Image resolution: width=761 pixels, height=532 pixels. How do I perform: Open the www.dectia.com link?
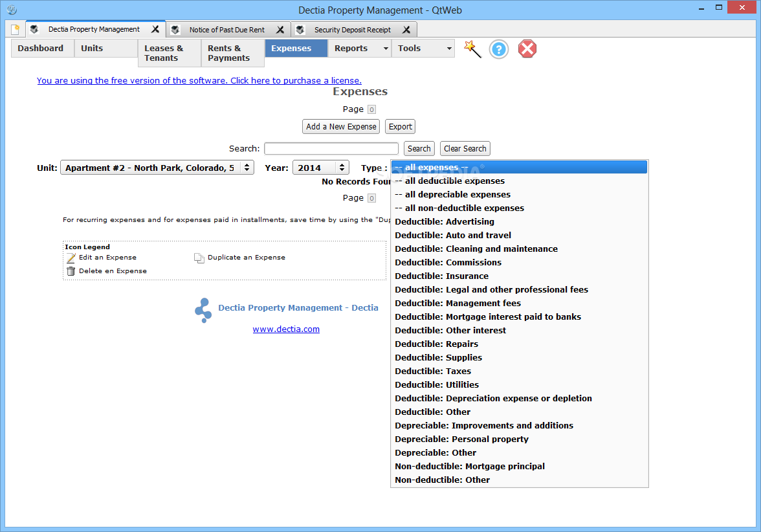pos(286,329)
